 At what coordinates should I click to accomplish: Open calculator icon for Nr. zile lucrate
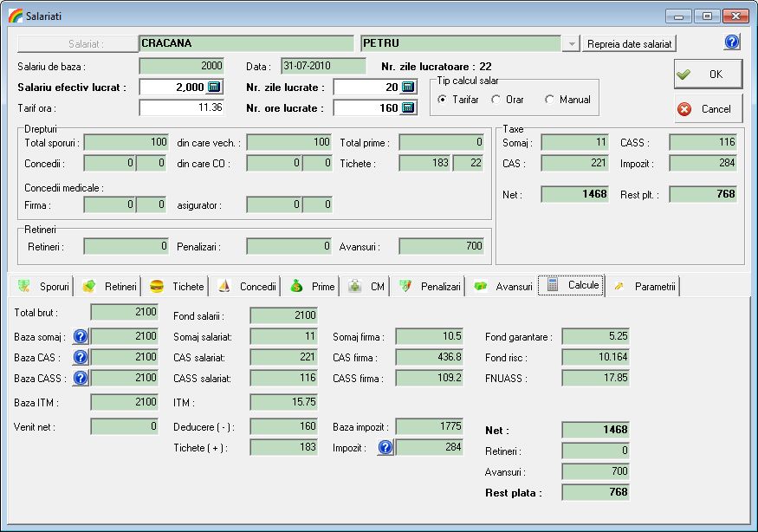click(409, 87)
